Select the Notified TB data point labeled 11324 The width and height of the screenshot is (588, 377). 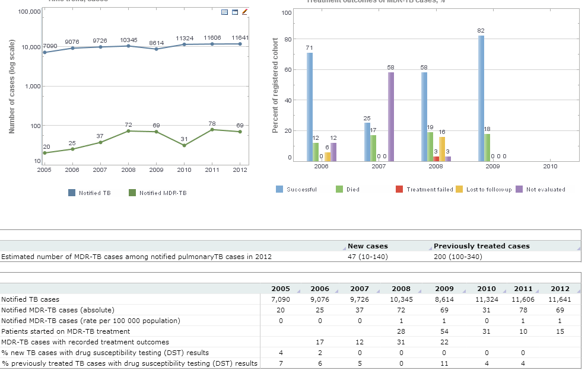tap(184, 44)
